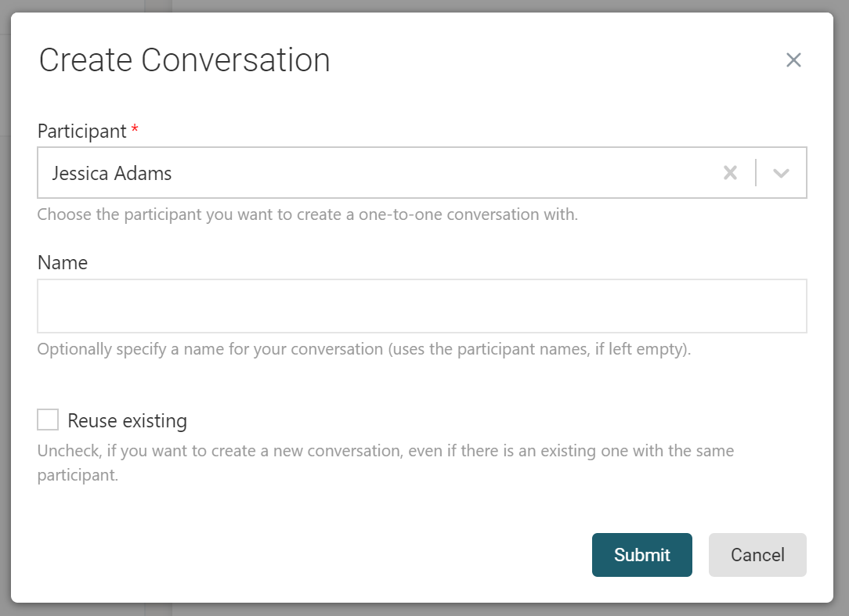The height and width of the screenshot is (616, 849).
Task: Click the Reuse existing label text
Action: pyautogui.click(x=128, y=420)
